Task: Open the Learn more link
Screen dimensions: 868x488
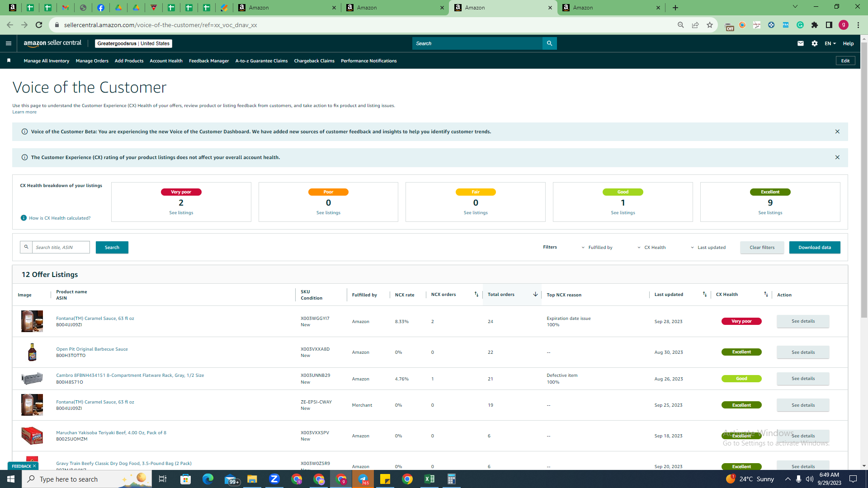Action: coord(24,112)
